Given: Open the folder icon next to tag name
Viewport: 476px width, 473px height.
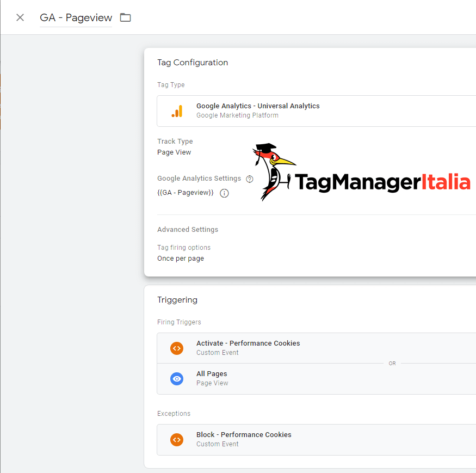Looking at the screenshot, I should click(x=125, y=17).
